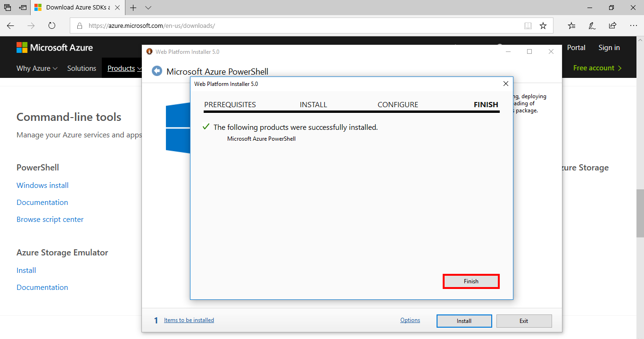
Task: Select the PREREQUISITES step label
Action: point(230,105)
